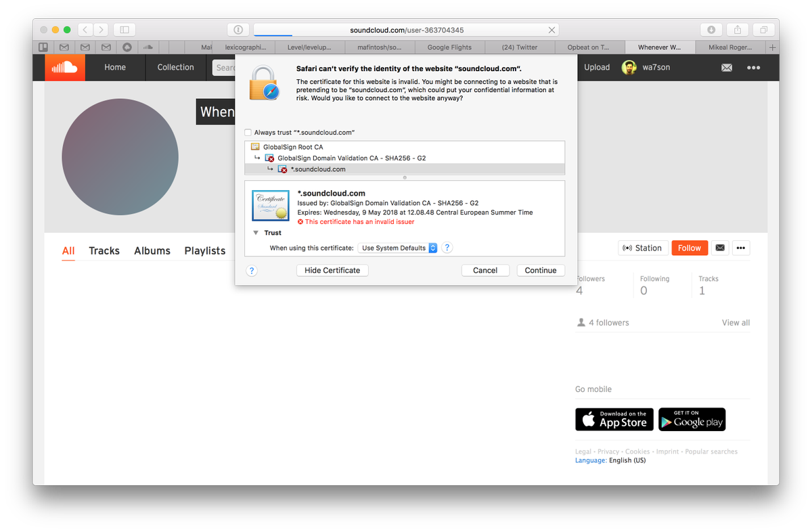This screenshot has width=812, height=532.
Task: Go forward with Safari's forward arrow
Action: pyautogui.click(x=101, y=30)
